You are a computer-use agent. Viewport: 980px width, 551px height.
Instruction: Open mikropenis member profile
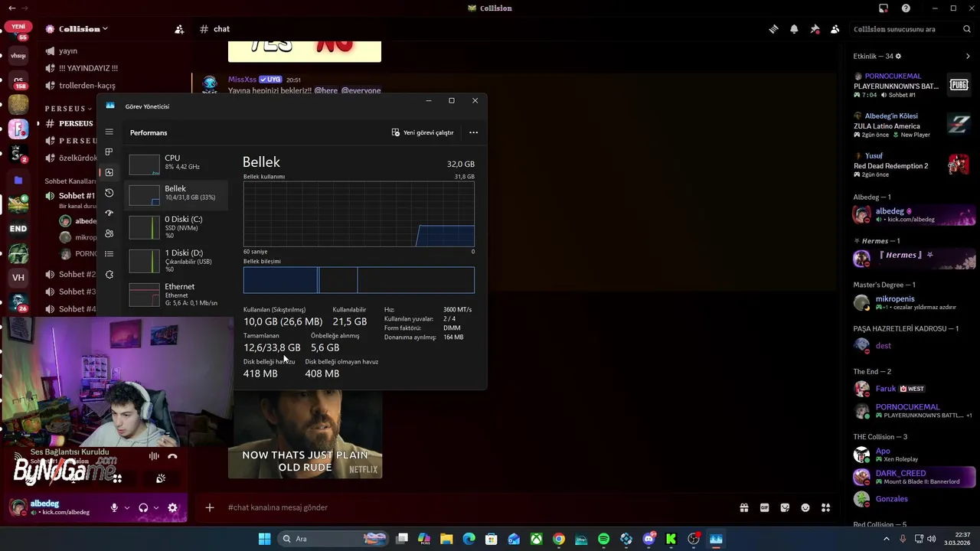[x=913, y=302]
